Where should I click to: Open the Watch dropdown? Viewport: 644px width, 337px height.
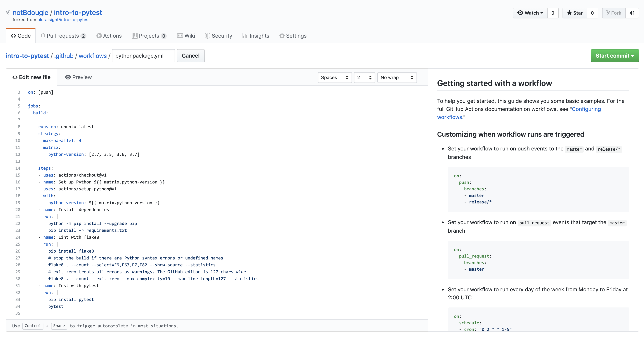(x=530, y=13)
